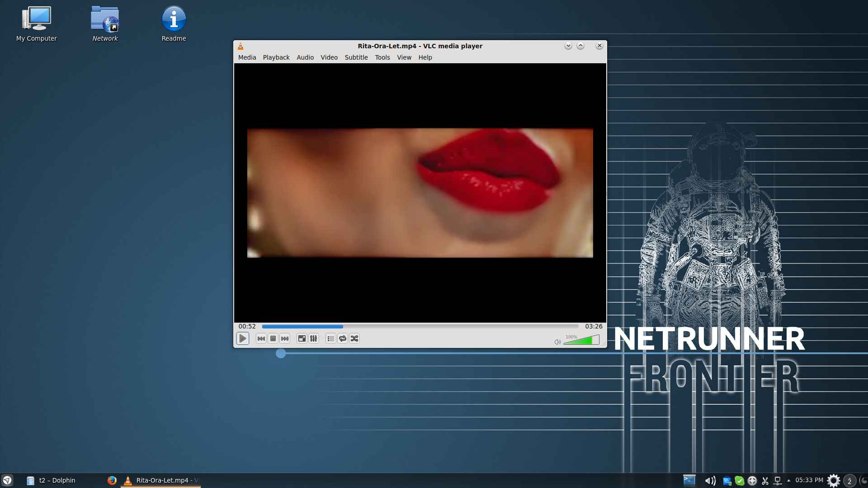
Task: Click the total duration label 03:26
Action: 594,326
